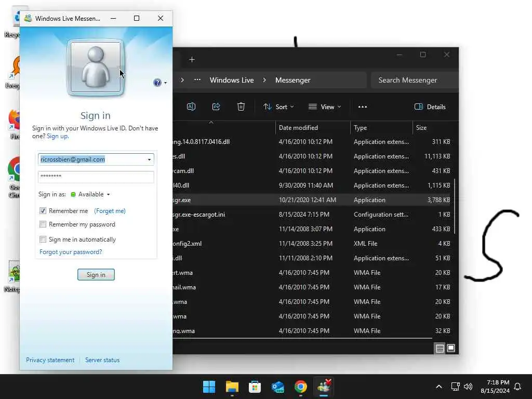The image size is (532, 399).
Task: Expand the email address dropdown arrow
Action: click(149, 159)
